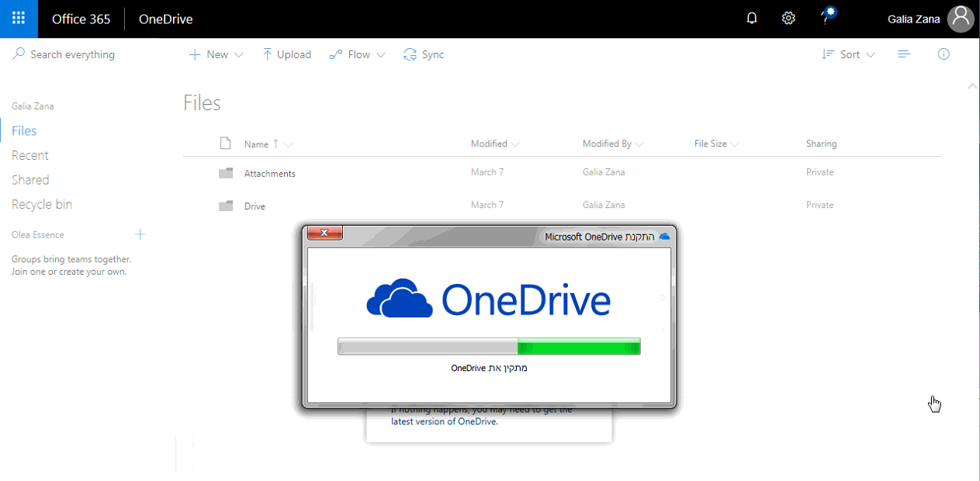The image size is (980, 481).
Task: Open the Sort dropdown
Action: point(848,54)
